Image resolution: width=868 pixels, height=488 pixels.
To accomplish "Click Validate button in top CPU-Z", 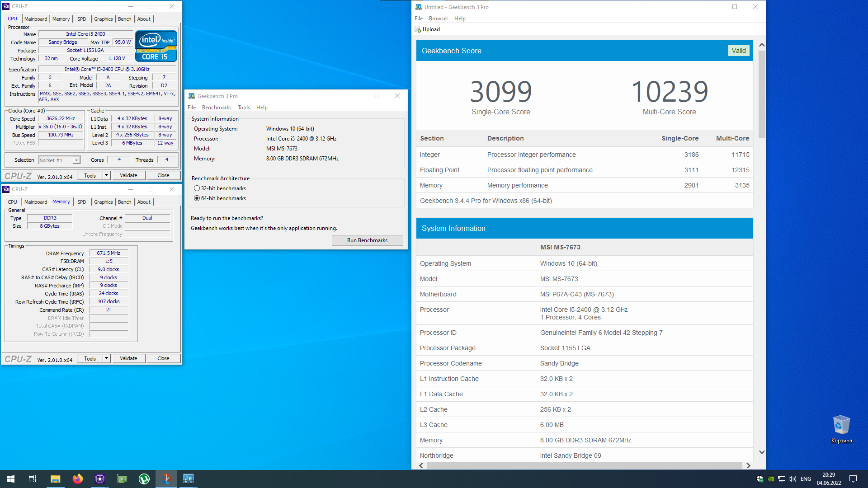I will [128, 175].
